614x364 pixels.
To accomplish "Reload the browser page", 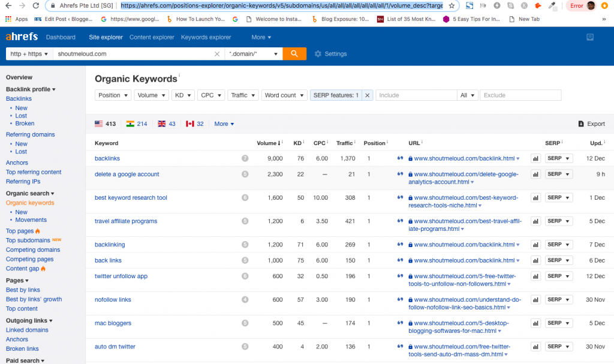I will [x=35, y=5].
